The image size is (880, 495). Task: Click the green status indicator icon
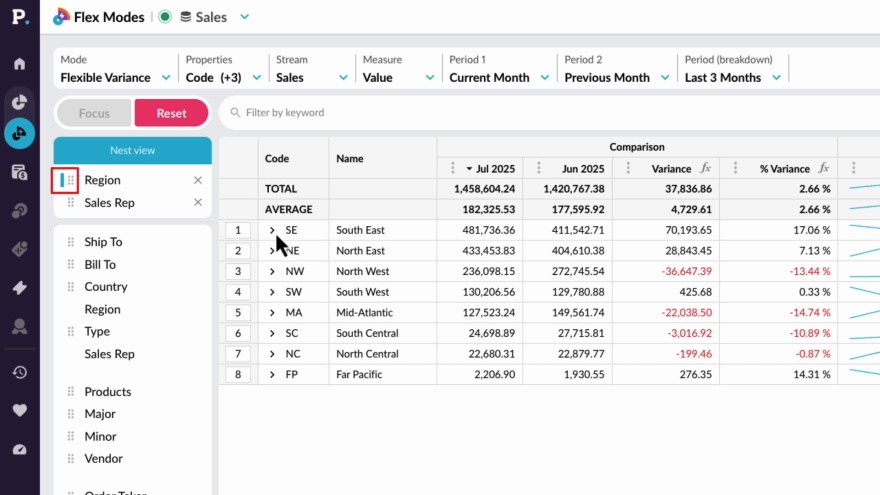click(x=165, y=17)
